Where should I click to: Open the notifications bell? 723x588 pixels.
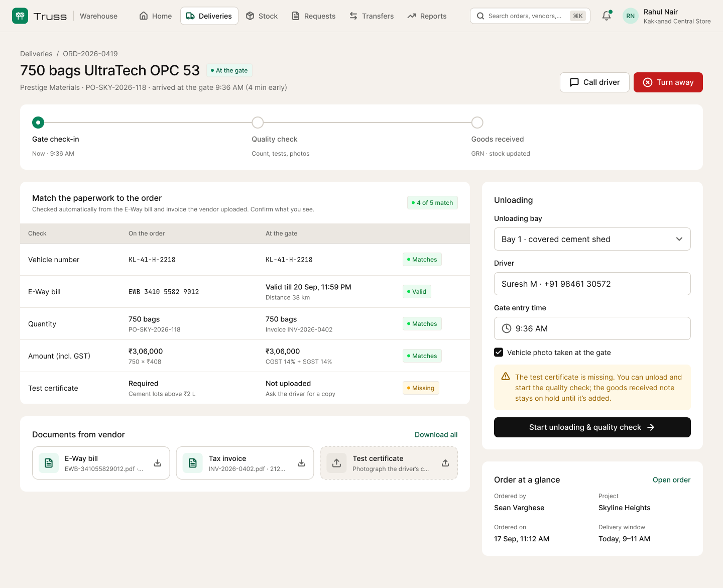tap(607, 16)
